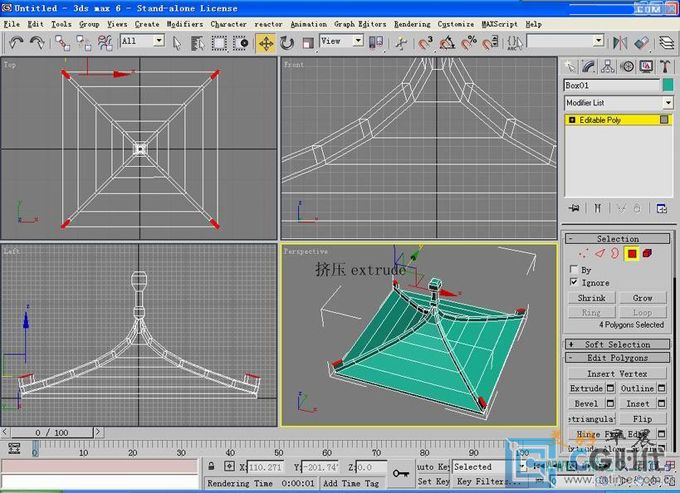Toggle the Spinner Snap icon
The height and width of the screenshot is (493, 680).
[490, 43]
